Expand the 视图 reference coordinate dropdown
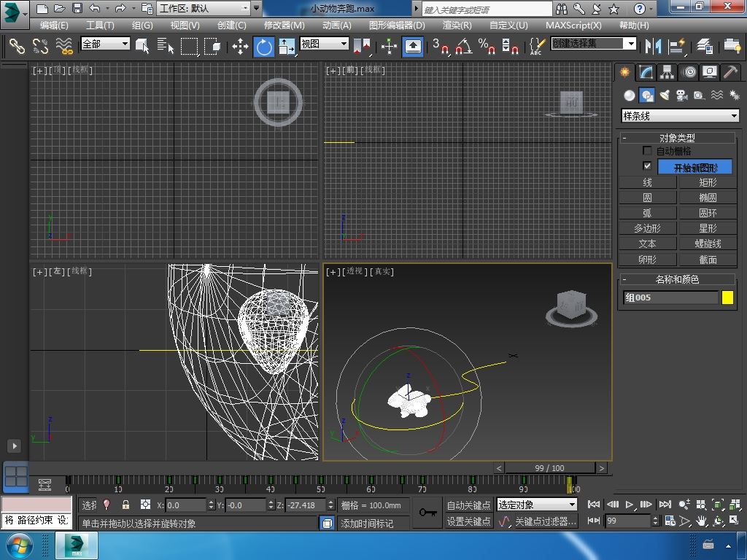The width and height of the screenshot is (747, 560). coord(324,44)
